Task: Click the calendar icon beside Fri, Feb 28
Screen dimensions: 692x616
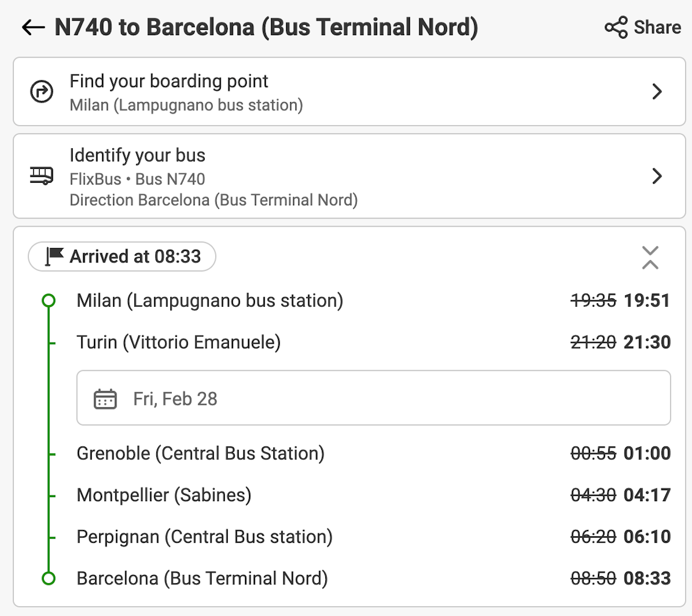Action: coord(105,399)
